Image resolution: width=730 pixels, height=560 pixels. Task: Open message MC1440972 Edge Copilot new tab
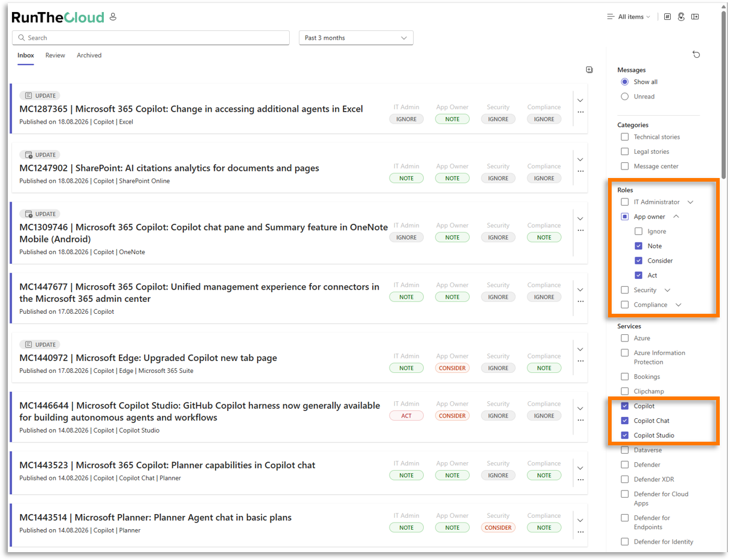click(x=149, y=358)
